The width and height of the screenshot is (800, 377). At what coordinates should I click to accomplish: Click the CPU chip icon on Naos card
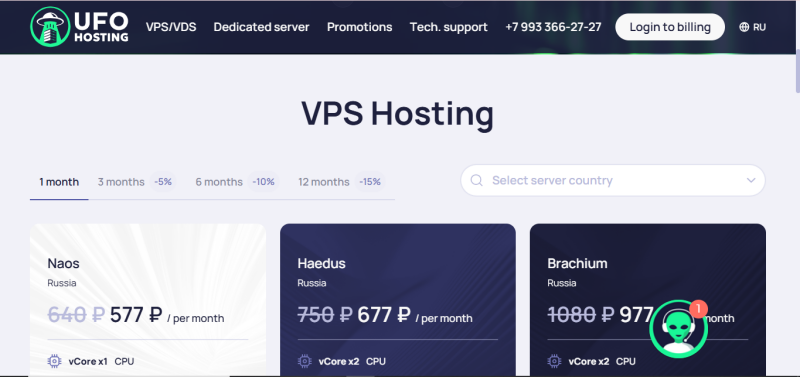point(54,361)
